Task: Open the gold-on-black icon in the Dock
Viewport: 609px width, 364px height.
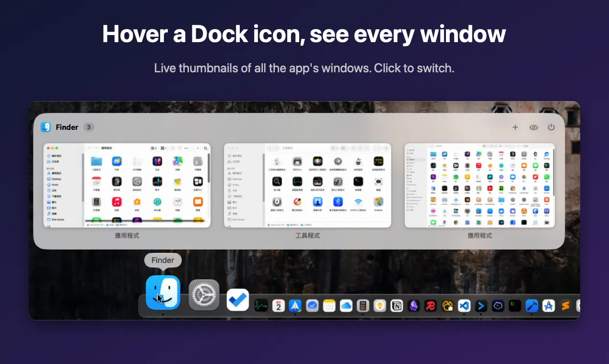Action: click(x=447, y=306)
